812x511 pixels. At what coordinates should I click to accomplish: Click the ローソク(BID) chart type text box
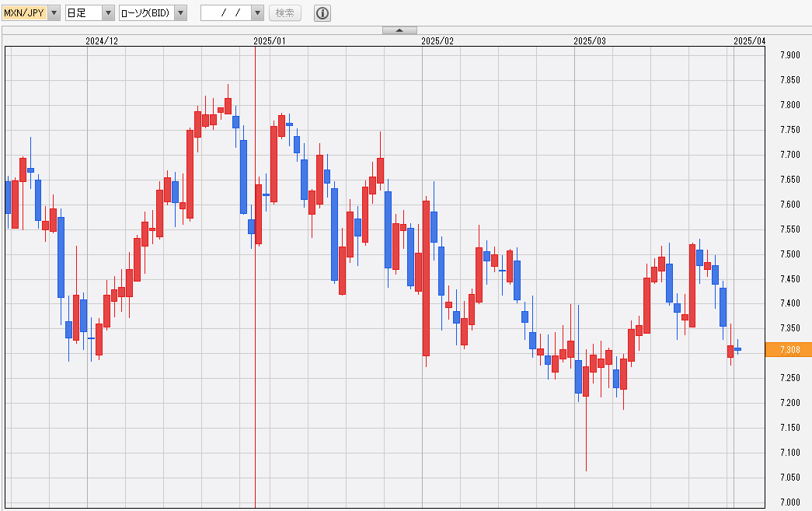(x=146, y=13)
